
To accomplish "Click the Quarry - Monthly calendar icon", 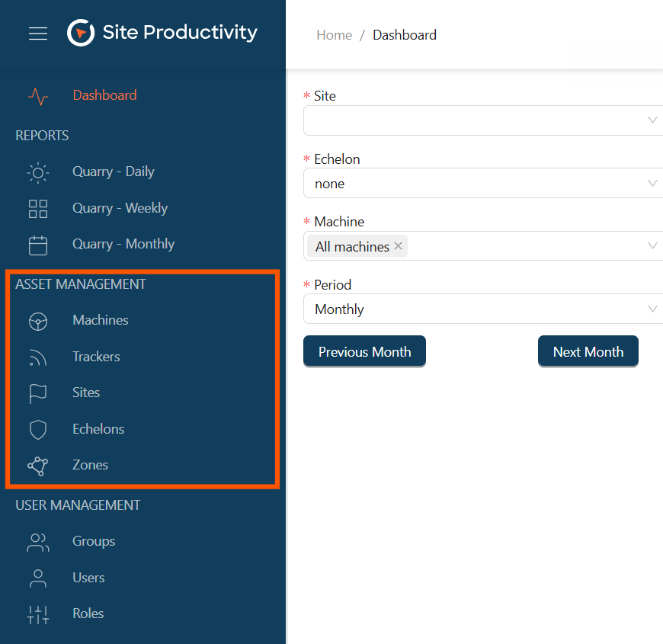I will (x=38, y=245).
